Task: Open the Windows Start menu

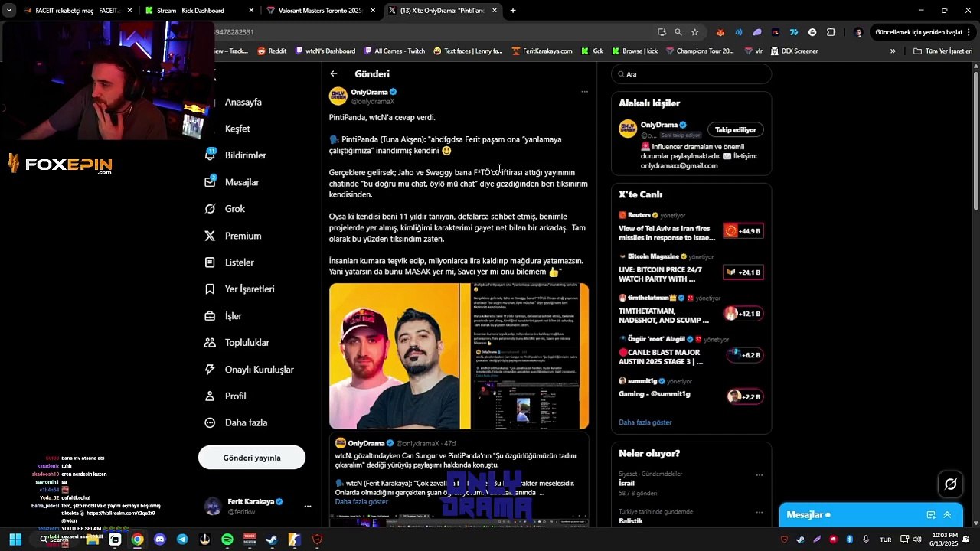Action: pos(15,540)
